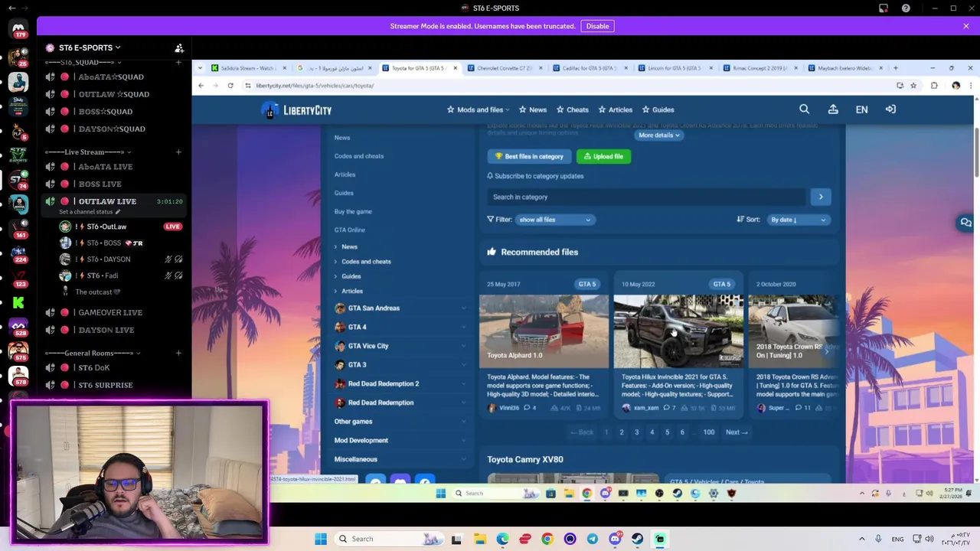The height and width of the screenshot is (551, 980).
Task: Join the GAMEOVER LIVE voice channel
Action: pyautogui.click(x=110, y=312)
